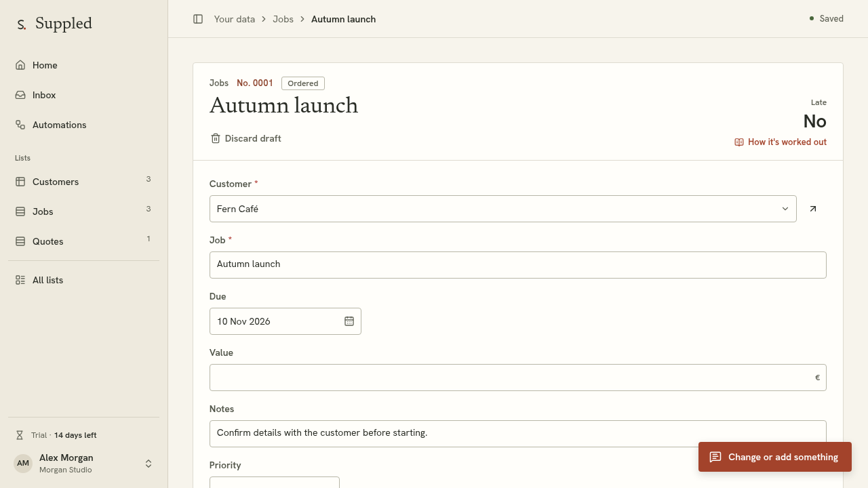Open the Customers list

[x=83, y=182]
